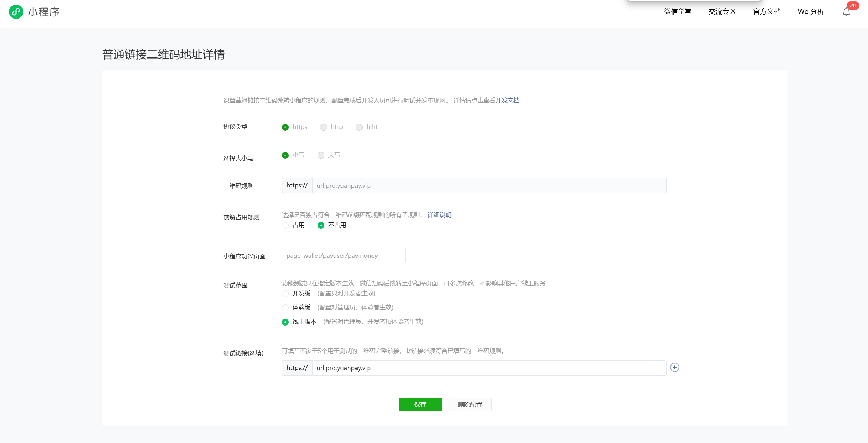Select 开发版 test scope option

click(x=285, y=293)
